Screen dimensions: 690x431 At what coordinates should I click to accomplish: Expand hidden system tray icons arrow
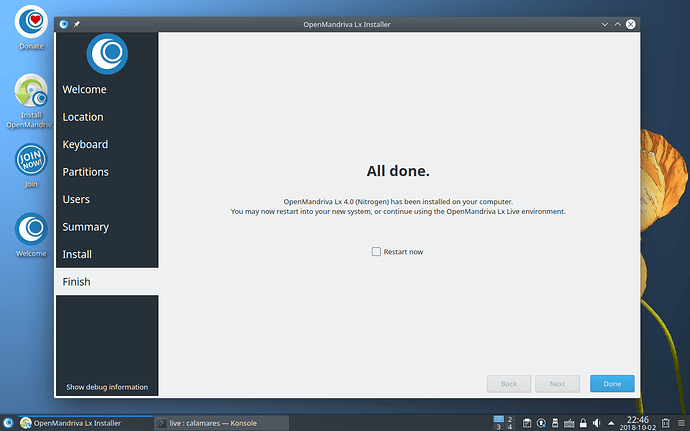611,423
